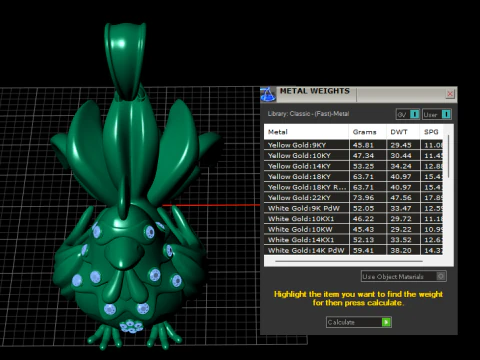Sort by the DWT column header
Viewport: 480px width, 360px height.
coord(403,132)
